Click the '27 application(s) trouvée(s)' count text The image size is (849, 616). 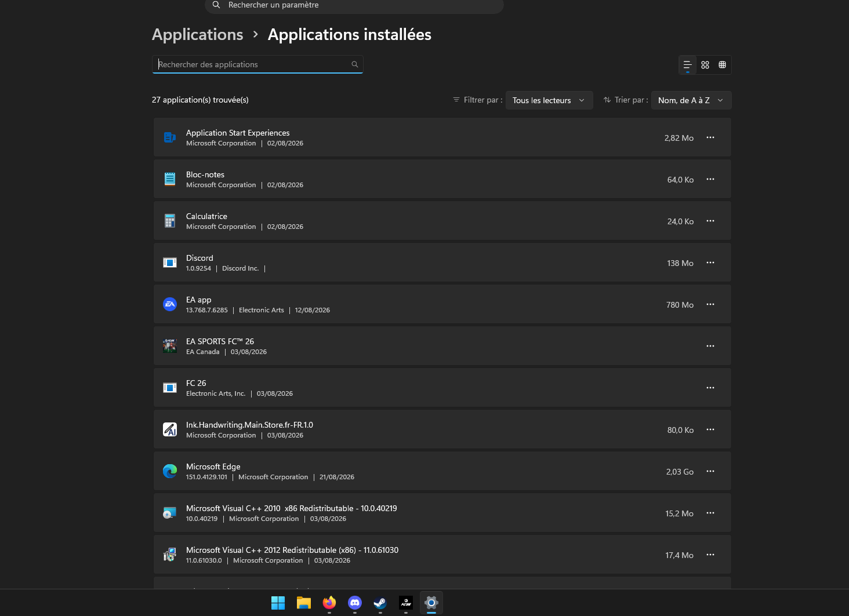(x=200, y=100)
